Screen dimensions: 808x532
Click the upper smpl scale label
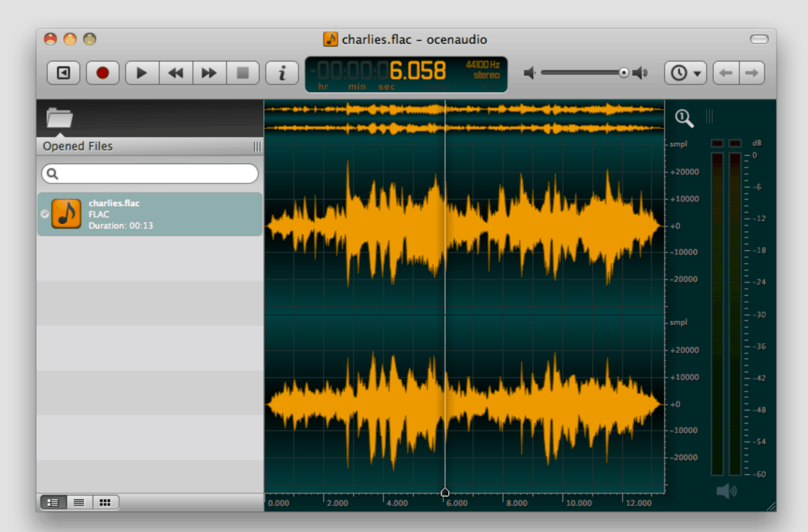point(678,144)
